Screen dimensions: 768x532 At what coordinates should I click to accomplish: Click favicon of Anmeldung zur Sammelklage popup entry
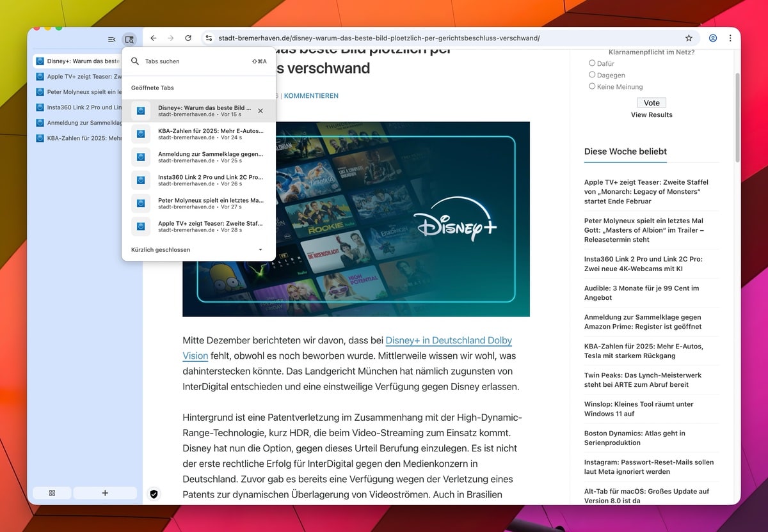[141, 157]
